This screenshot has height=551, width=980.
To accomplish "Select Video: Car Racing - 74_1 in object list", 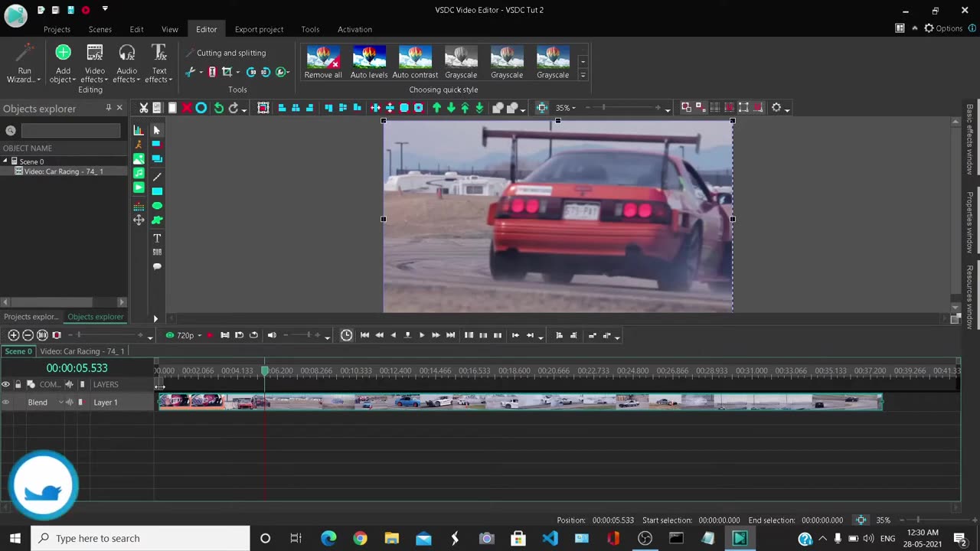I will (63, 171).
